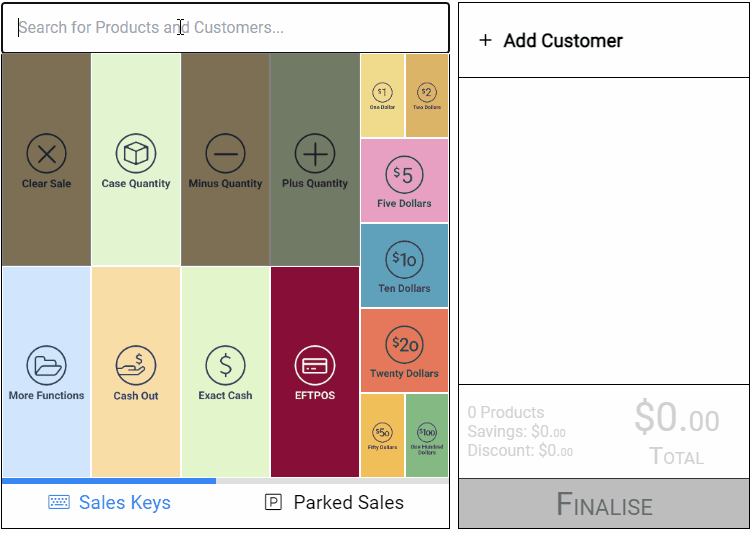Switch to the Parked Sales tab
Screen dimensions: 753x533
[333, 503]
